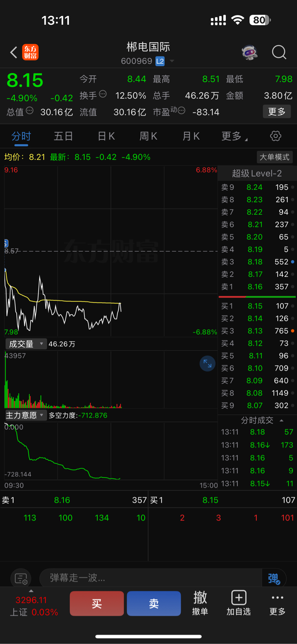Tap buy queue order 101

pyautogui.click(x=287, y=518)
